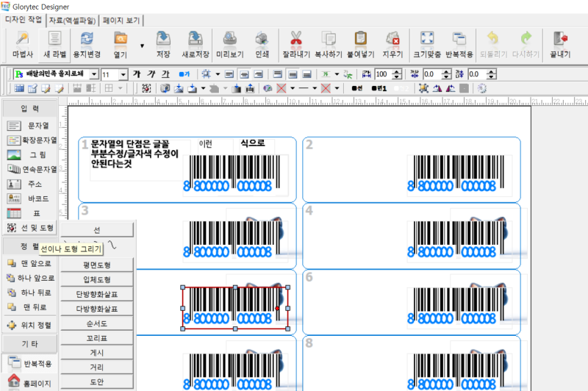
Task: Click the 잘라내기 (Cut) scissors icon
Action: tap(296, 45)
